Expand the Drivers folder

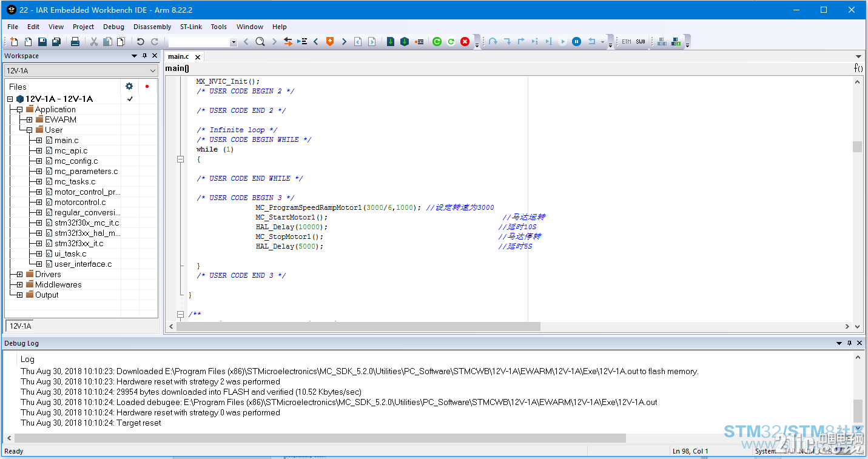pyautogui.click(x=19, y=274)
